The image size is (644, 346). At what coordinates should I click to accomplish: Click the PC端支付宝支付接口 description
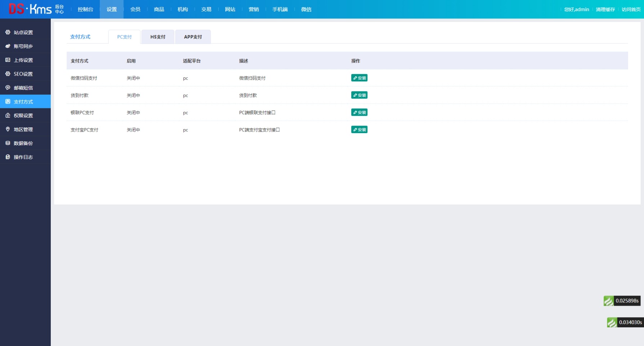259,130
